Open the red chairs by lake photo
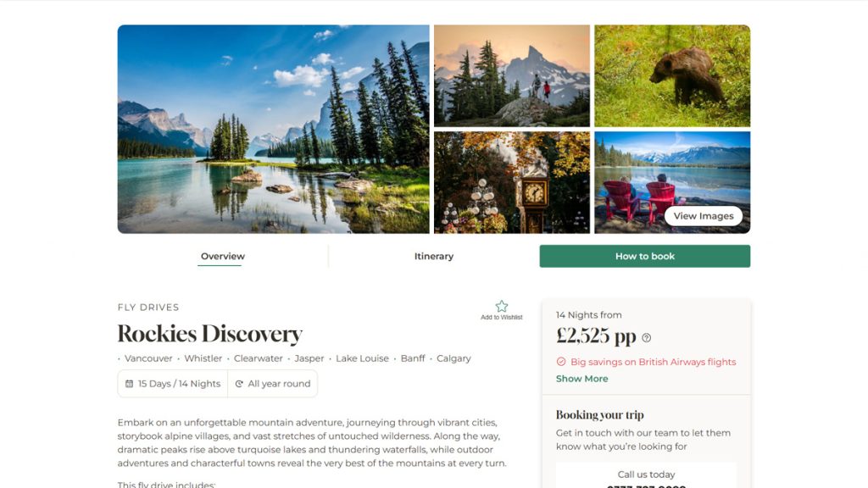 pyautogui.click(x=672, y=183)
